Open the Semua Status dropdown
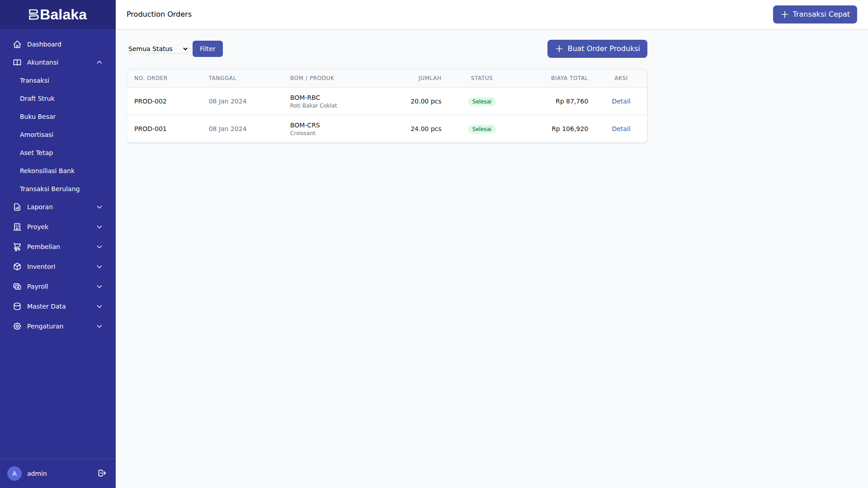 (158, 49)
